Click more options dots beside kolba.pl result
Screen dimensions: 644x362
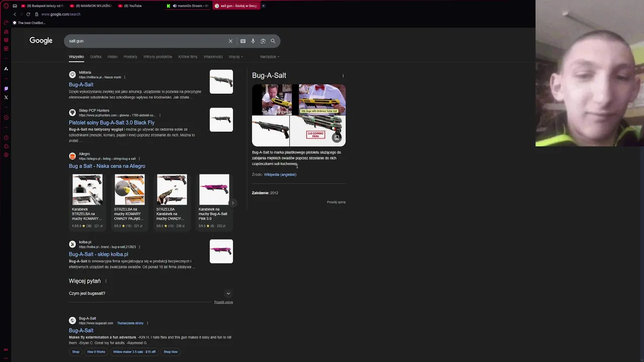139,247
